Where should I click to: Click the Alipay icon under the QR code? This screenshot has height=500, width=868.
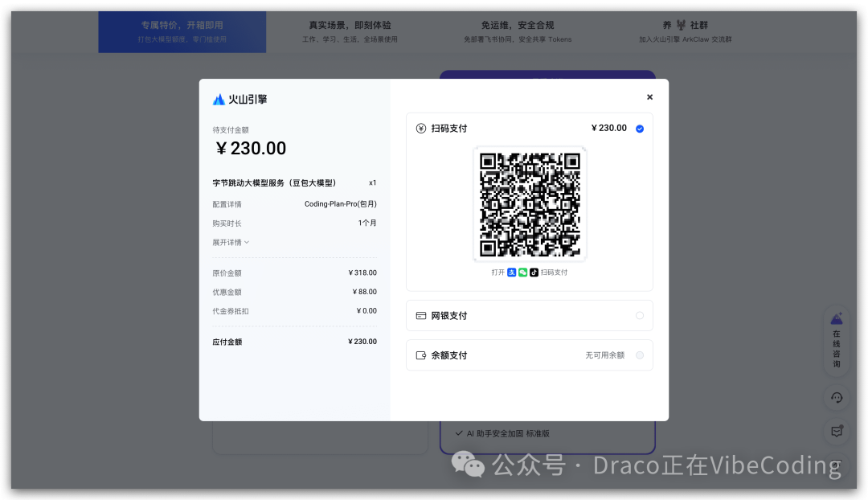[x=511, y=273]
